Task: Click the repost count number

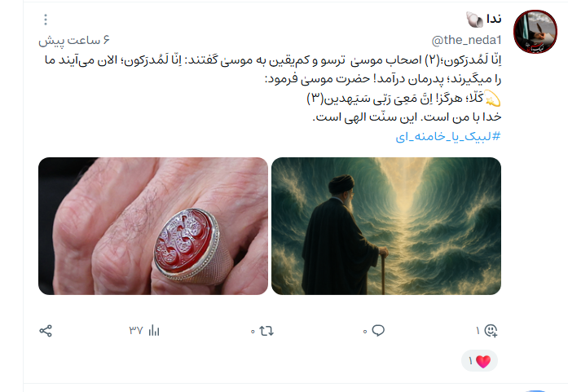Action: (x=253, y=332)
